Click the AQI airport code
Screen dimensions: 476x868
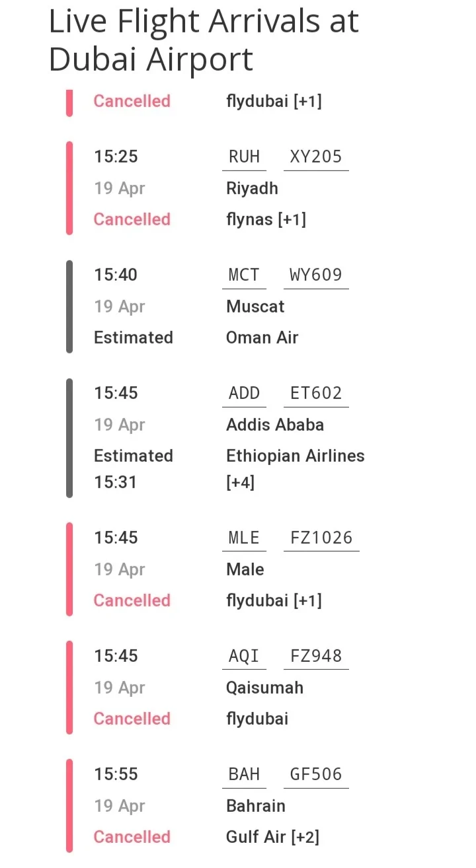click(244, 656)
